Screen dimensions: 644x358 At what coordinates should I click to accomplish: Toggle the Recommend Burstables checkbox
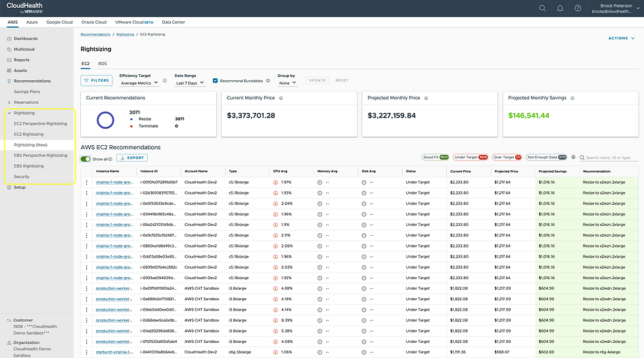pos(216,80)
